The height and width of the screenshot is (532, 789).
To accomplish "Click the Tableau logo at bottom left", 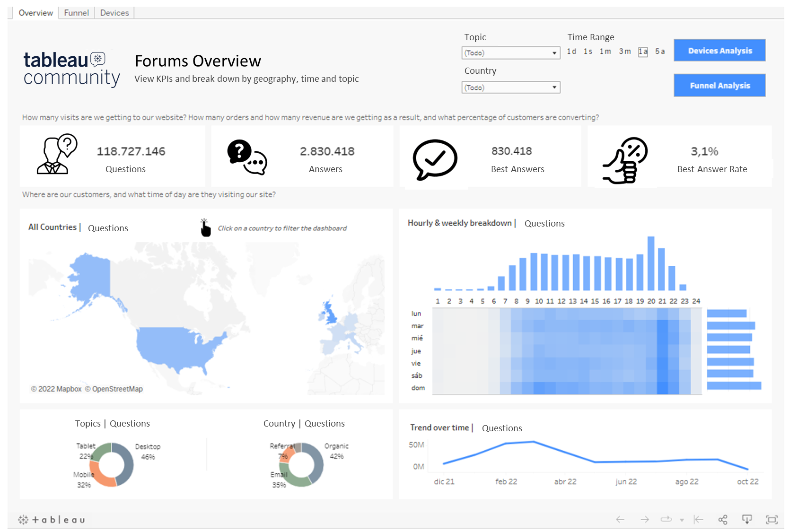I will click(52, 520).
